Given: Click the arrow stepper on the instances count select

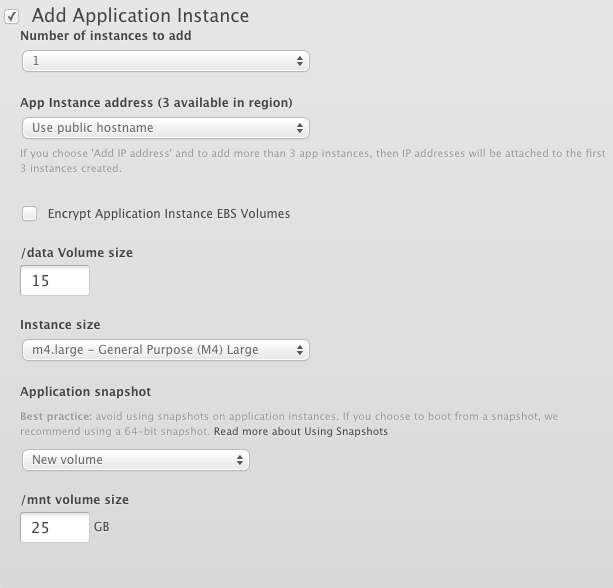Looking at the screenshot, I should point(300,61).
